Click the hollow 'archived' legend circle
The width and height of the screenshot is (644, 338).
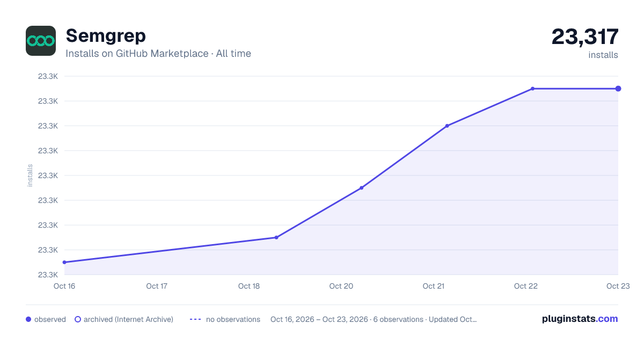coord(78,319)
